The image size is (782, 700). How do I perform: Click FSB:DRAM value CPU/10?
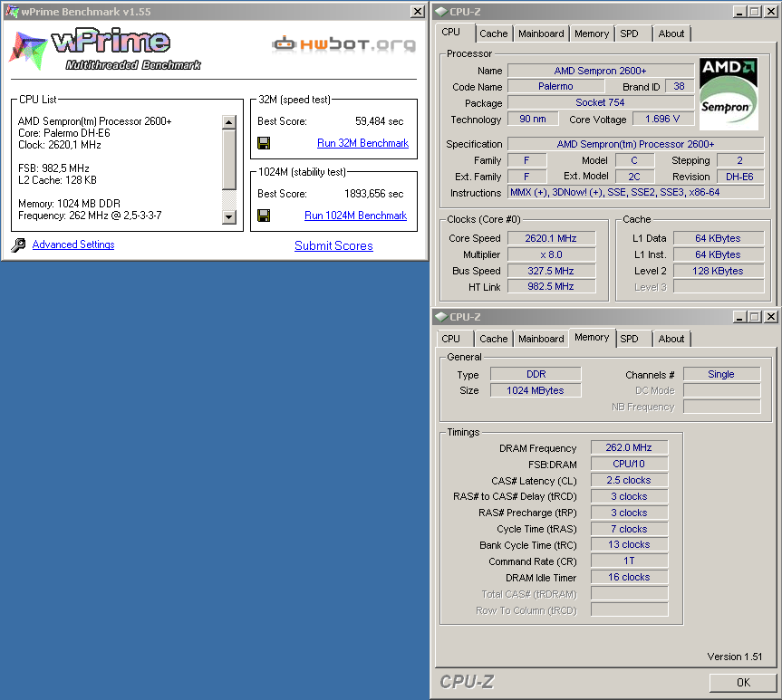point(629,464)
